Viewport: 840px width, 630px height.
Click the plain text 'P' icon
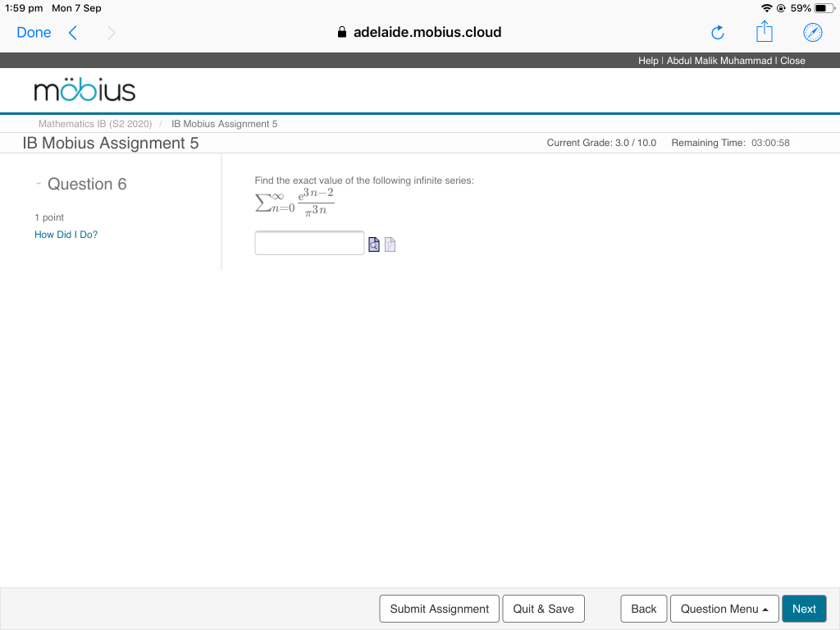pos(390,244)
